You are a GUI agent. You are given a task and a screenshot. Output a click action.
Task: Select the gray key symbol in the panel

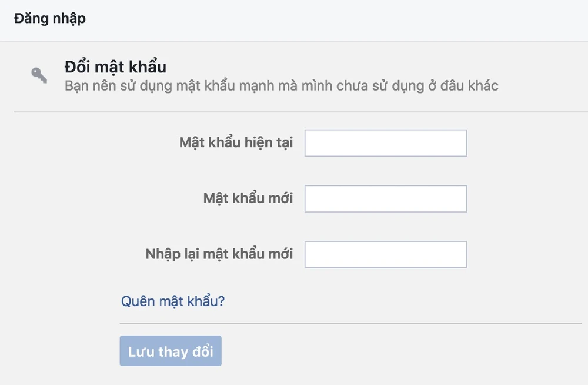[39, 75]
